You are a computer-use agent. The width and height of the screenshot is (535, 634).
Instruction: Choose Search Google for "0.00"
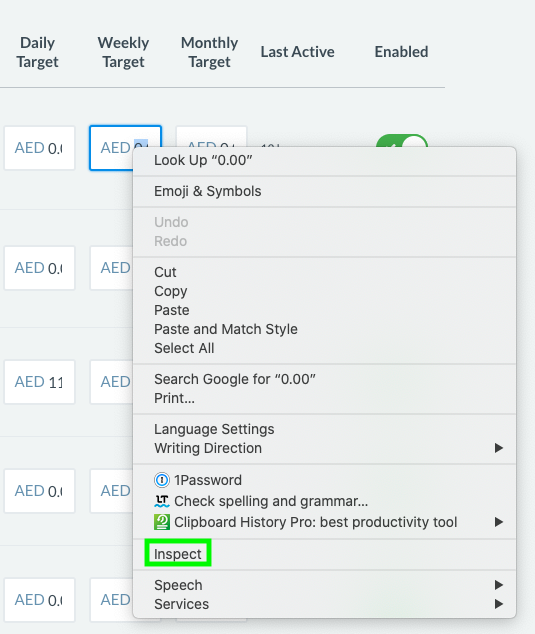235,379
